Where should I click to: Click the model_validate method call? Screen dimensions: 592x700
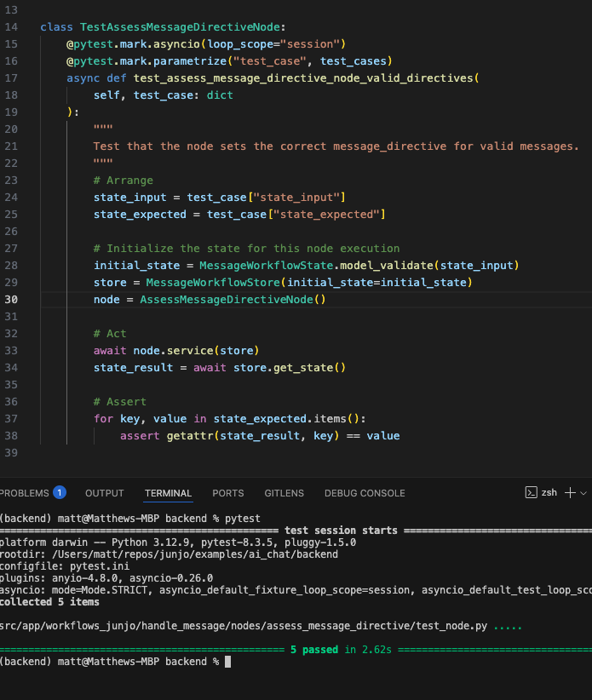point(387,266)
